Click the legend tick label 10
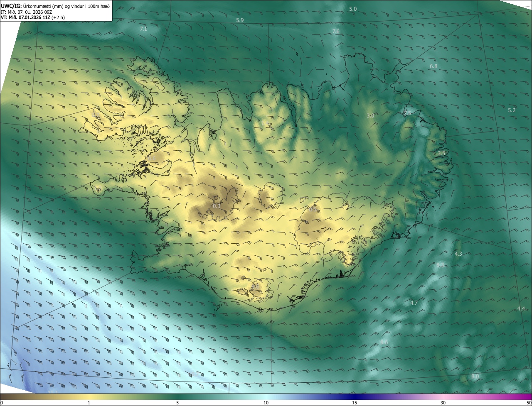 [x=266, y=403]
